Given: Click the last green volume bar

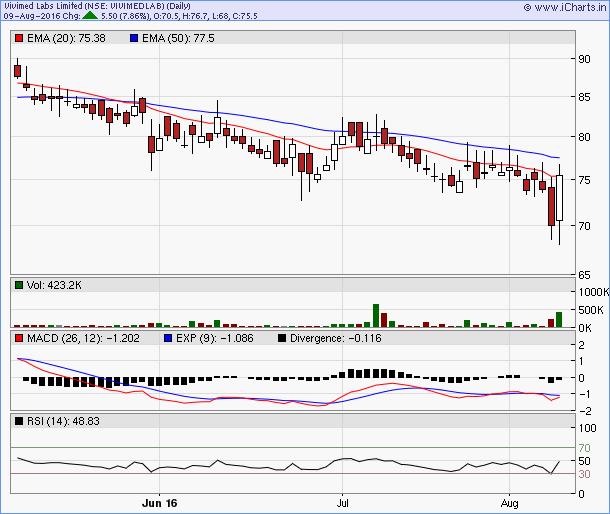Looking at the screenshot, I should 559,319.
